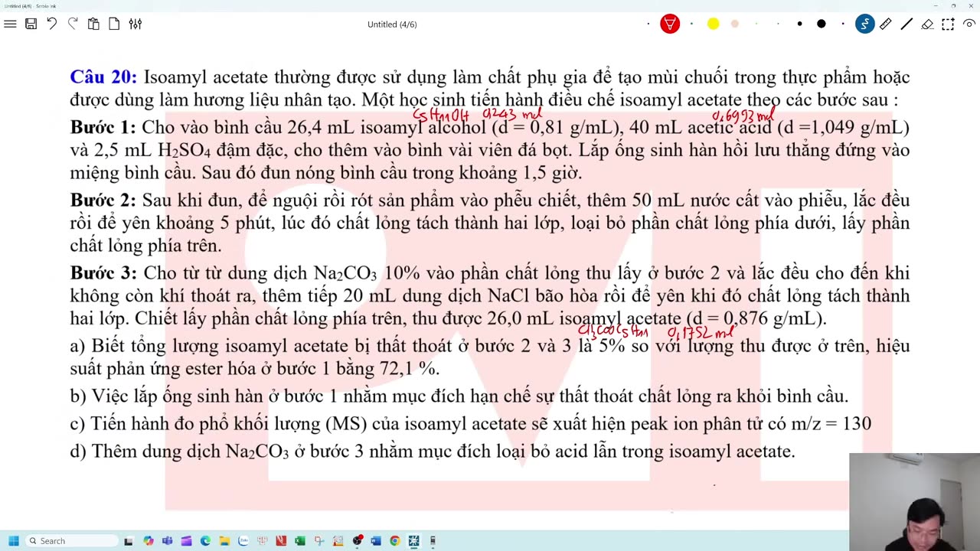Create a new page
The height and width of the screenshot is (551, 980).
coord(114,24)
